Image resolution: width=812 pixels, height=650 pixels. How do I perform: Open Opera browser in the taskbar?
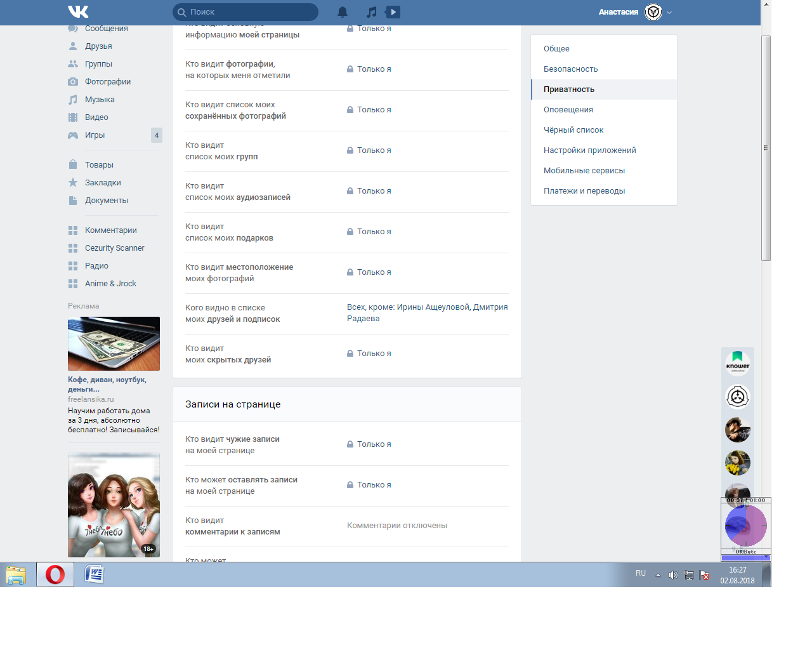[55, 574]
